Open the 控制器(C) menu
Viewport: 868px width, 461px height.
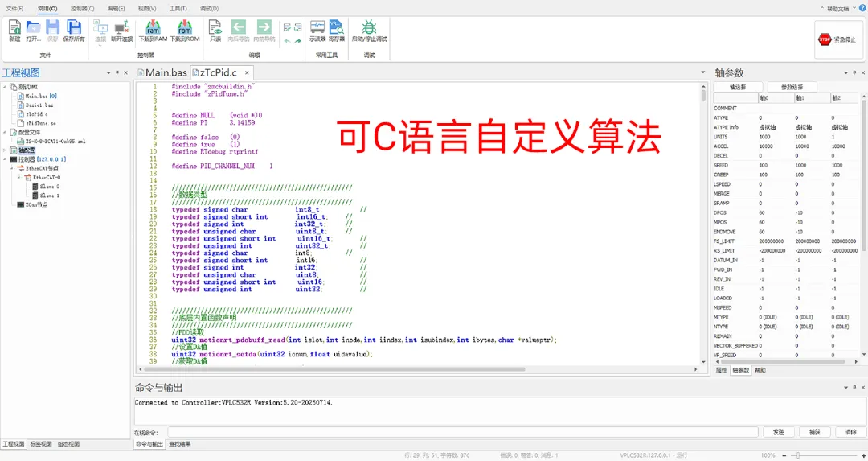83,8
